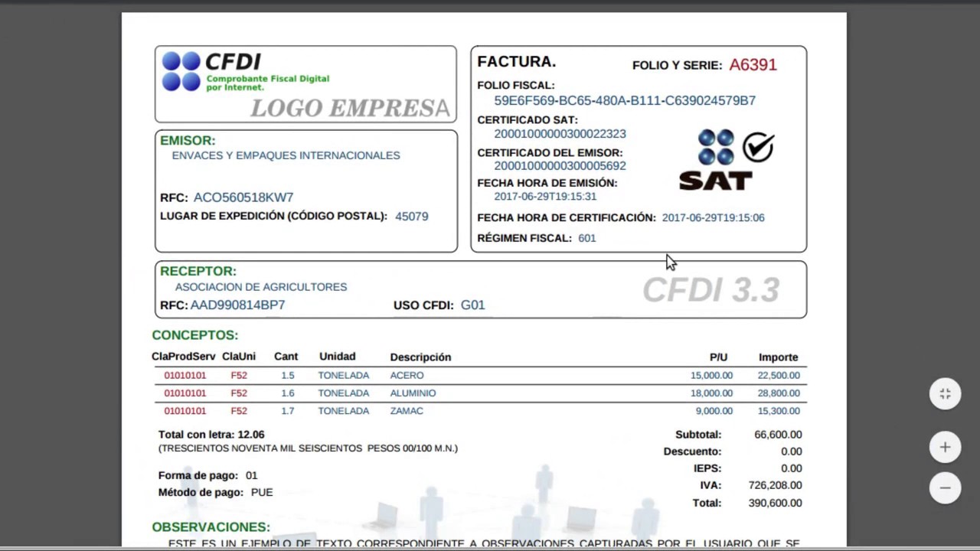Select the folio fiscal UUID text
Image resolution: width=980 pixels, height=551 pixels.
point(625,100)
